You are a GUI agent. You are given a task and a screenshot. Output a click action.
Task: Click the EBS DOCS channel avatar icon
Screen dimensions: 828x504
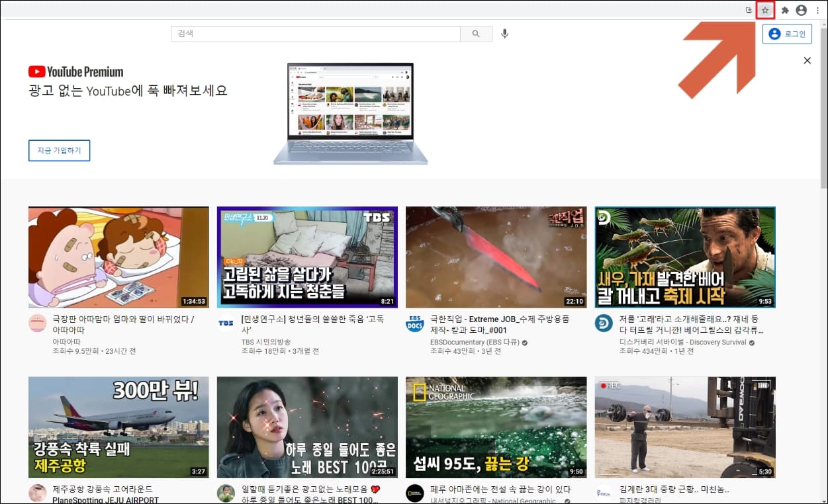415,323
